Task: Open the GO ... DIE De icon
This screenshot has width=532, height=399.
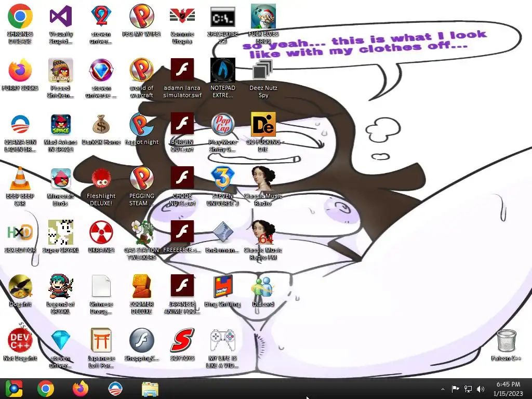Action: pyautogui.click(x=263, y=124)
